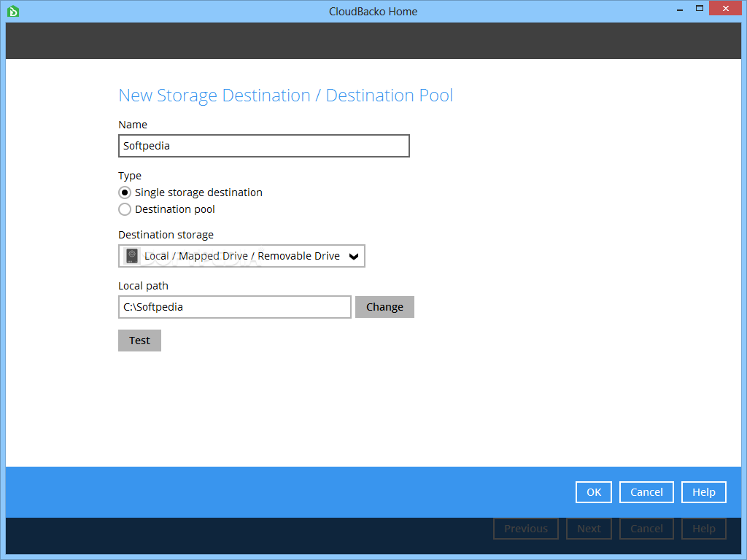747x560 pixels.
Task: Select Single storage destination radio button
Action: coord(125,192)
